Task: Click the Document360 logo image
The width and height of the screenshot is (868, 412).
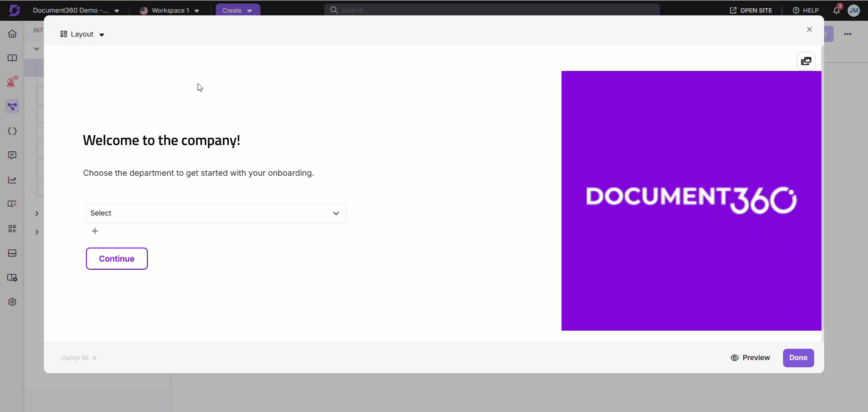Action: [691, 201]
